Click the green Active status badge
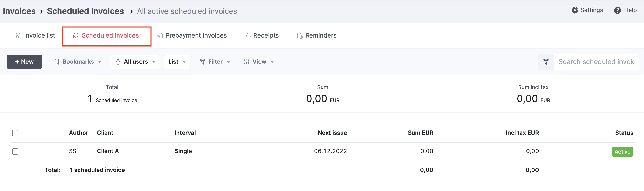The height and width of the screenshot is (191, 644). coord(622,152)
